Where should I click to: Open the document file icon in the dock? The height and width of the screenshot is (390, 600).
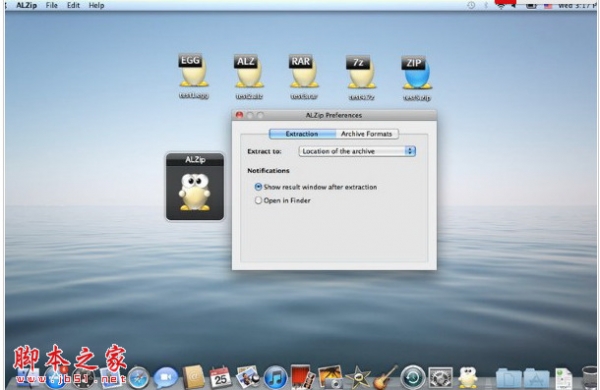click(x=564, y=378)
